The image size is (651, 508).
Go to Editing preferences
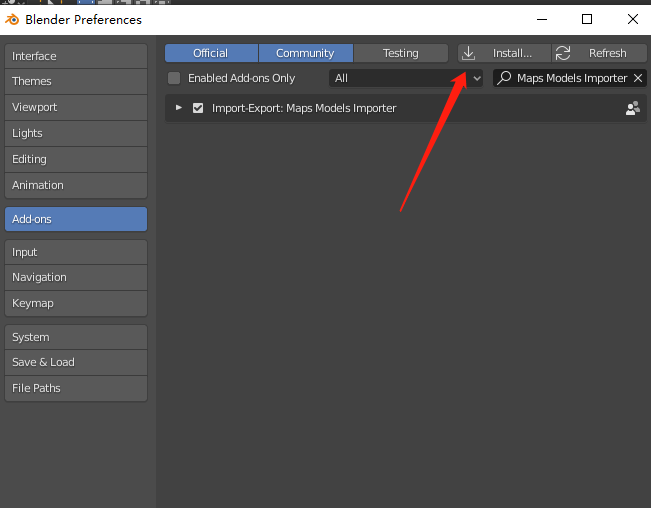coord(76,159)
